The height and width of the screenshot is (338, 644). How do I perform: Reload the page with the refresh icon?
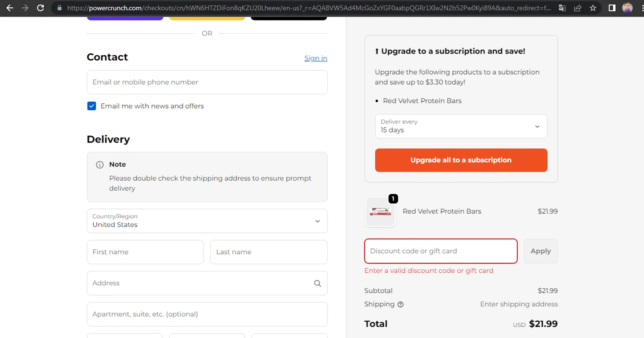[40, 8]
